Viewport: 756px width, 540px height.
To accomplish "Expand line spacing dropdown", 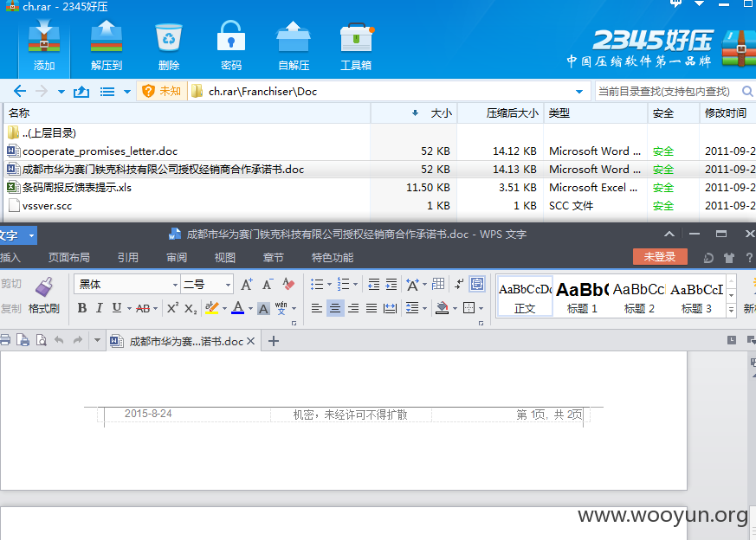I will tap(425, 308).
